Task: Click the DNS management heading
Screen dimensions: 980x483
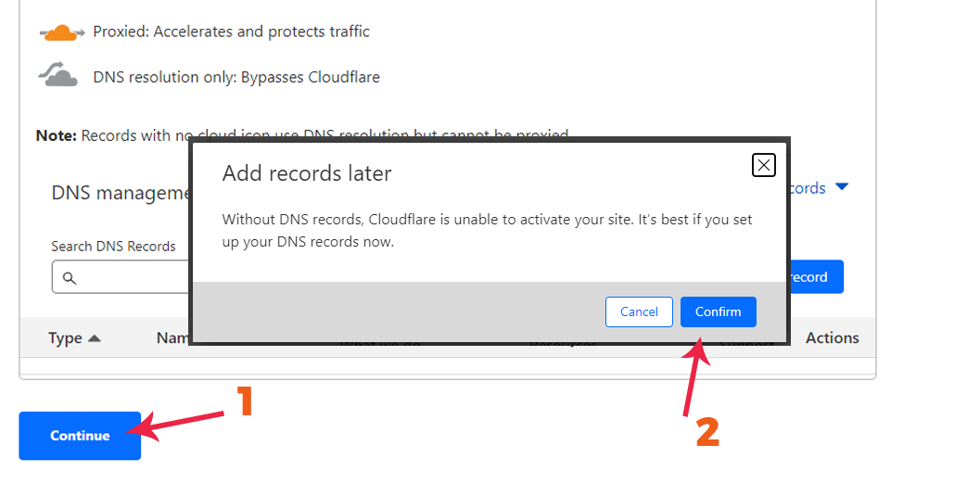Action: pyautogui.click(x=121, y=193)
